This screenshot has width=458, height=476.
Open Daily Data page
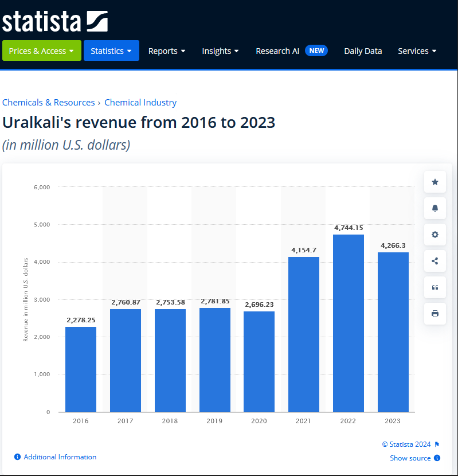[x=363, y=51]
